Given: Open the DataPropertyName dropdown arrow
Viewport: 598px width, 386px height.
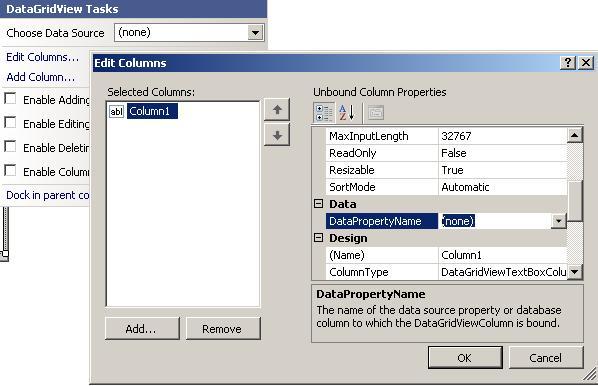Looking at the screenshot, I should [x=558, y=221].
